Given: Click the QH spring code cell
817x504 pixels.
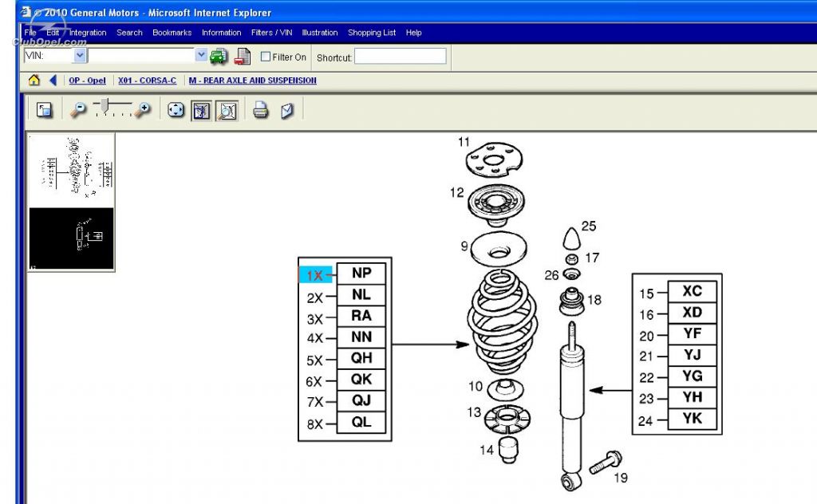Looking at the screenshot, I should click(361, 358).
